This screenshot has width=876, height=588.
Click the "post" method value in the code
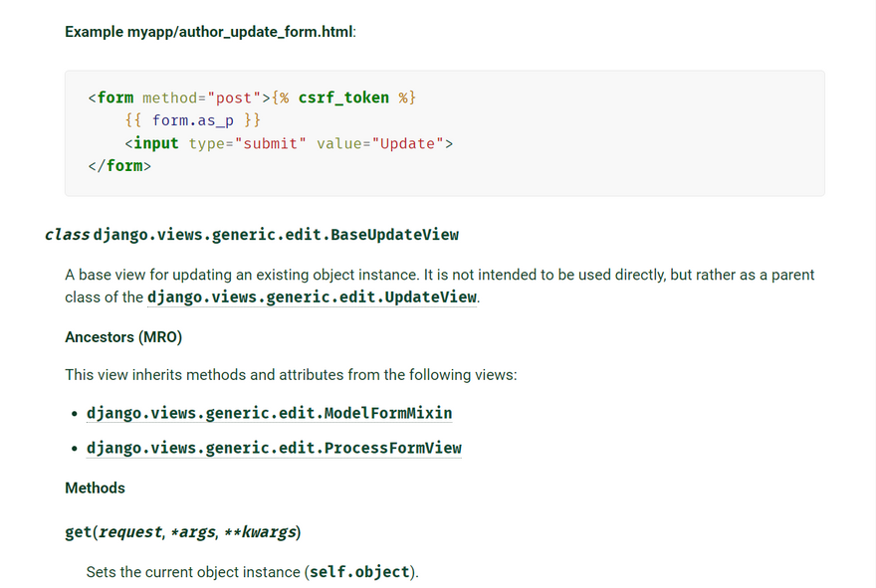click(231, 98)
